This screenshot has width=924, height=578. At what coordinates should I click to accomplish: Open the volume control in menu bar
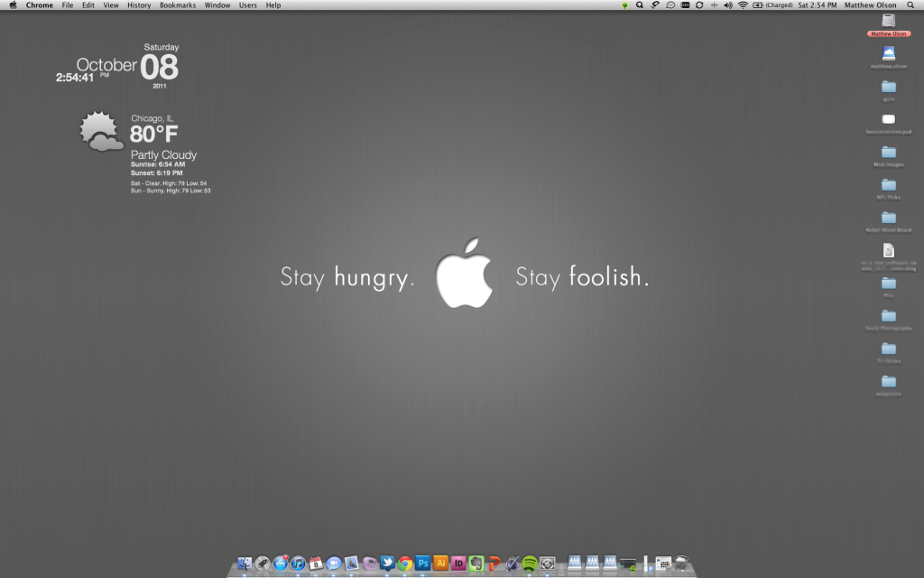[x=728, y=5]
